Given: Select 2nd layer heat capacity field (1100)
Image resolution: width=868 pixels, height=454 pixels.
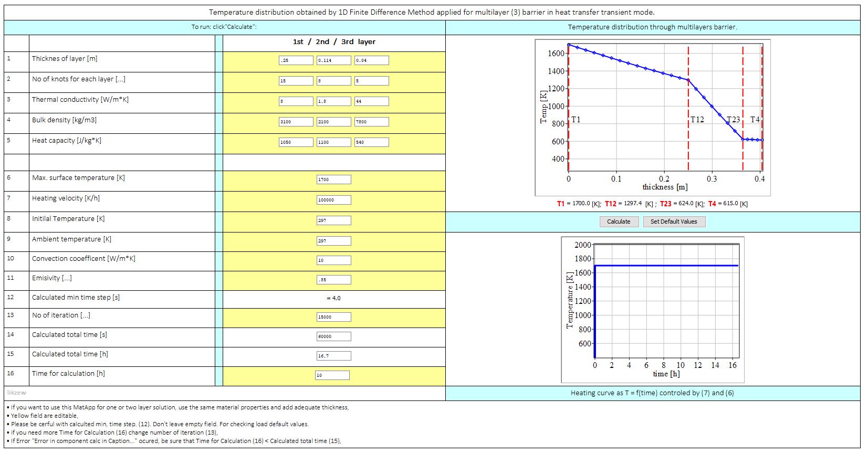Looking at the screenshot, I should [x=334, y=142].
